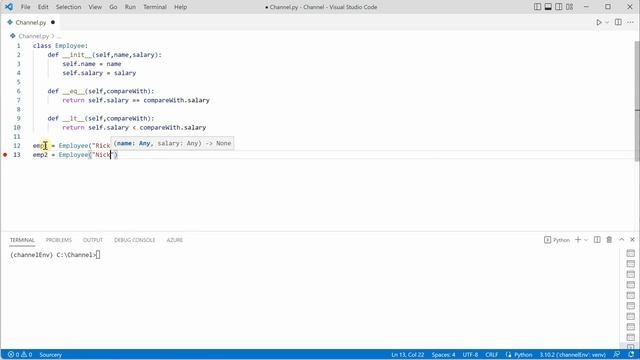
Task: Click feedback icon in status bar
Action: click(617, 355)
